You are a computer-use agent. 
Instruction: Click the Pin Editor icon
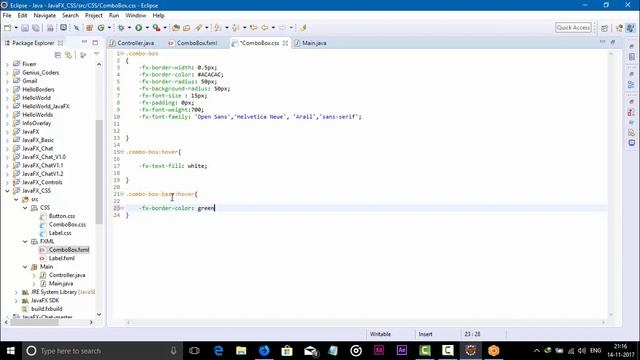[303, 28]
